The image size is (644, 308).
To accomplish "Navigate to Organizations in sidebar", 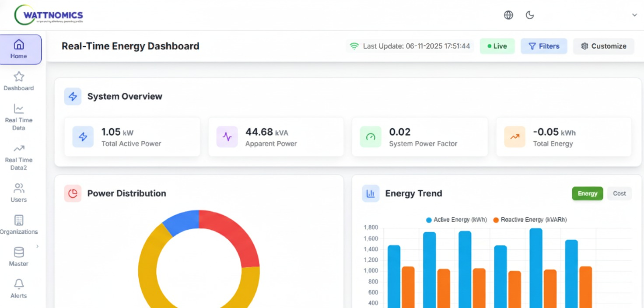I will coord(19,225).
